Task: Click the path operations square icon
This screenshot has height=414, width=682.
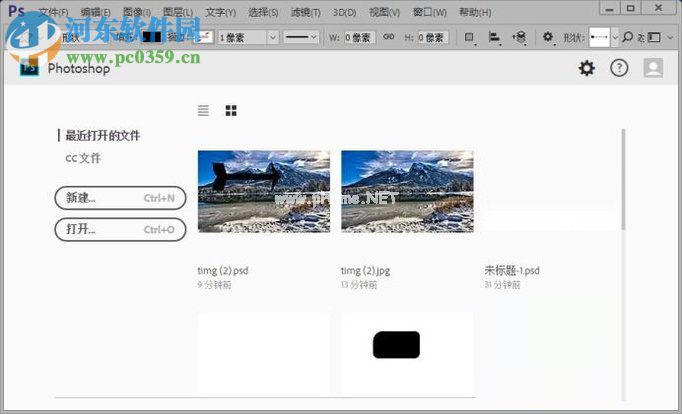Action: click(x=469, y=37)
